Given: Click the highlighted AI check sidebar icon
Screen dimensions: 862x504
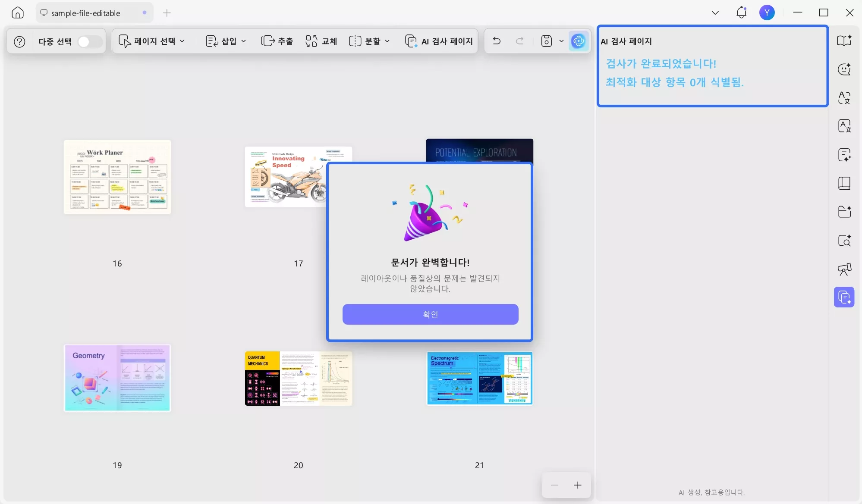Looking at the screenshot, I should pos(844,297).
